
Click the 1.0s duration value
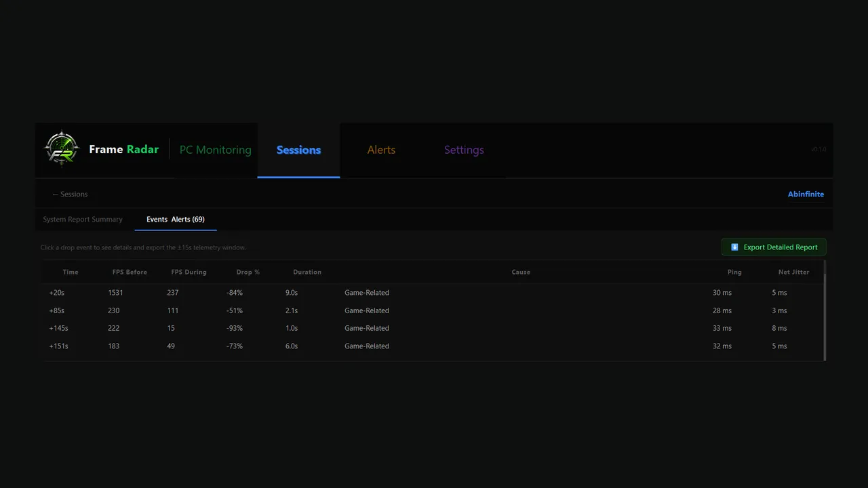click(x=292, y=328)
